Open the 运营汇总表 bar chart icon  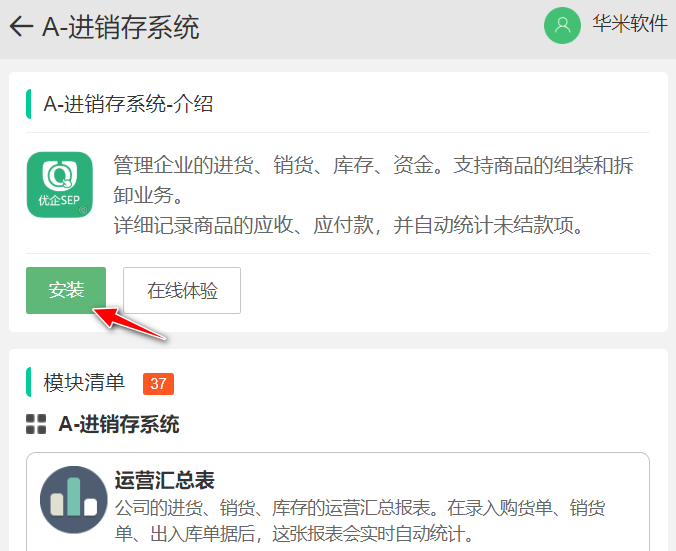(73, 500)
